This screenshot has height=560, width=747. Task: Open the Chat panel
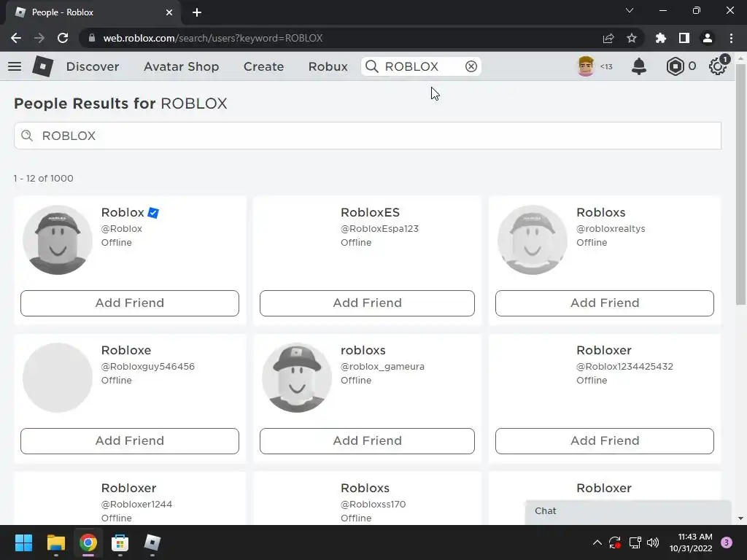(628, 511)
